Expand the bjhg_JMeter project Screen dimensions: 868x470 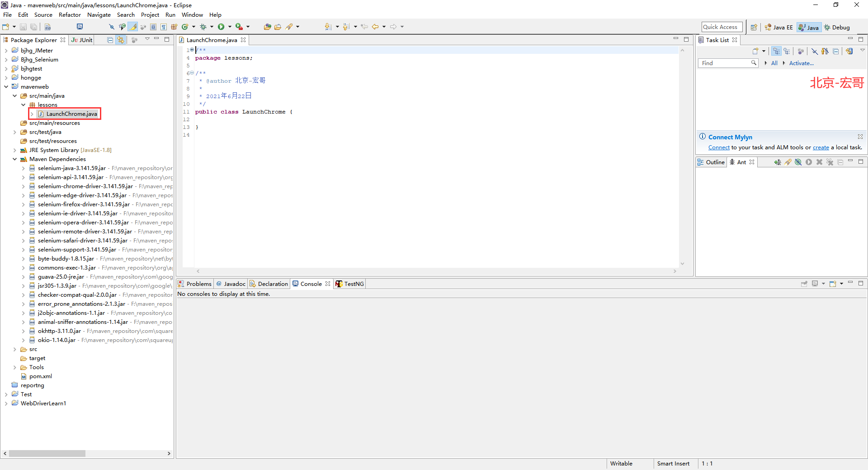[x=6, y=51]
